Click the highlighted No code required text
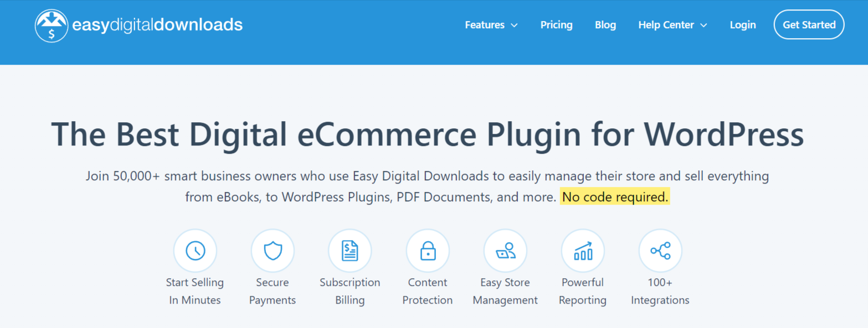Viewport: 868px width, 328px height. click(615, 196)
